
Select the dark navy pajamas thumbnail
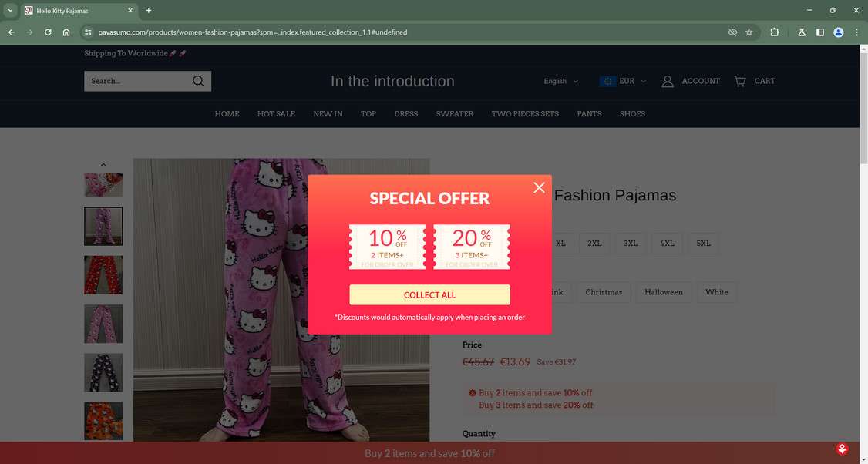(x=103, y=372)
